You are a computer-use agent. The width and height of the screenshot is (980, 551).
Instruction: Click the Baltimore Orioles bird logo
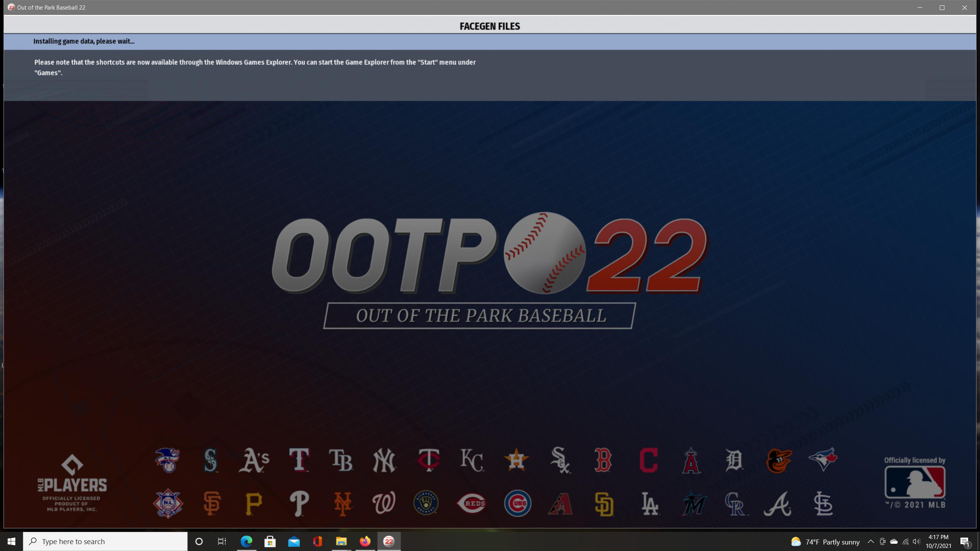[779, 460]
